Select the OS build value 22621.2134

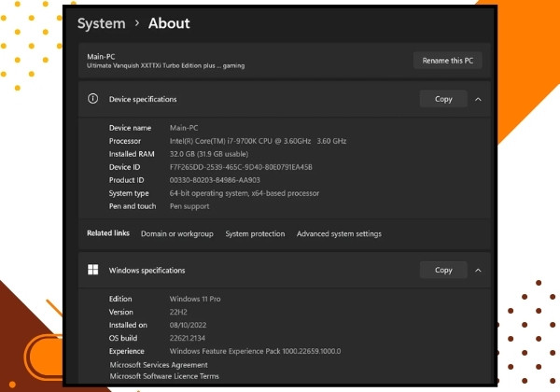188,338
